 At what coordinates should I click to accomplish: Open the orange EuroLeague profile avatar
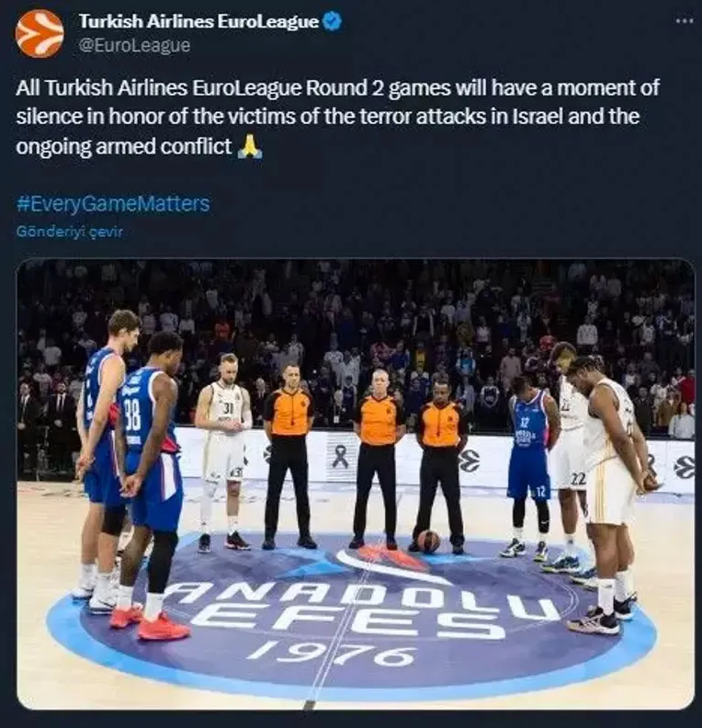(39, 33)
